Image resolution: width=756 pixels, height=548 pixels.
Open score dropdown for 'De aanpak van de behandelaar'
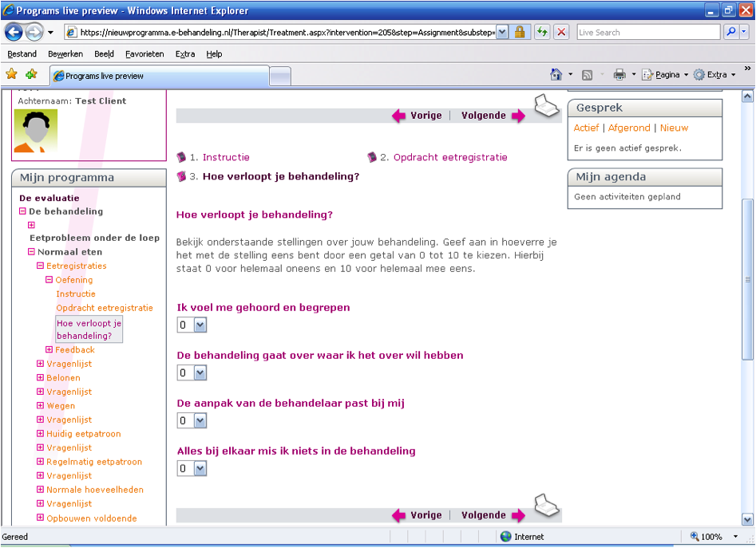click(200, 420)
